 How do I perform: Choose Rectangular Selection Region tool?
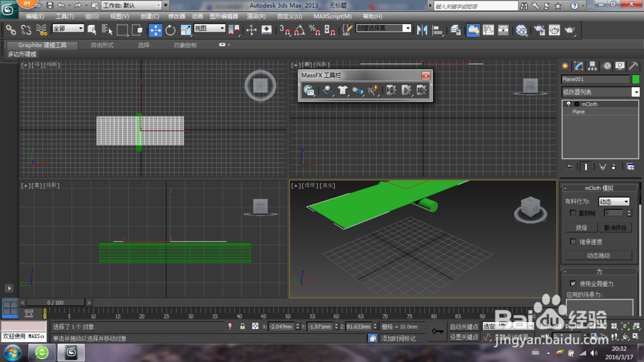pos(122,30)
